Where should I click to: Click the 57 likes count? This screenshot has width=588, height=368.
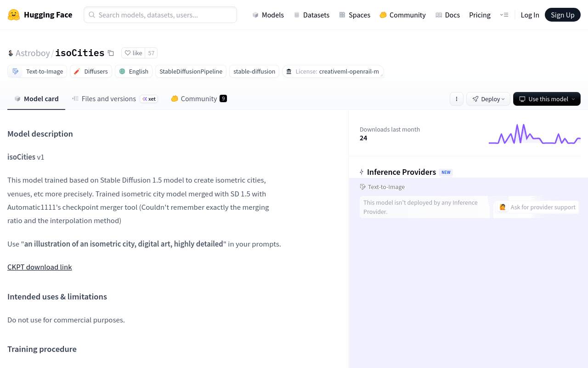tap(151, 53)
